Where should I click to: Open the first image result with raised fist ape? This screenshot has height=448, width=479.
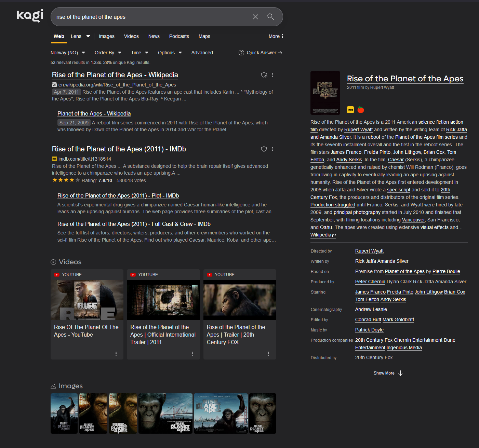tap(64, 413)
